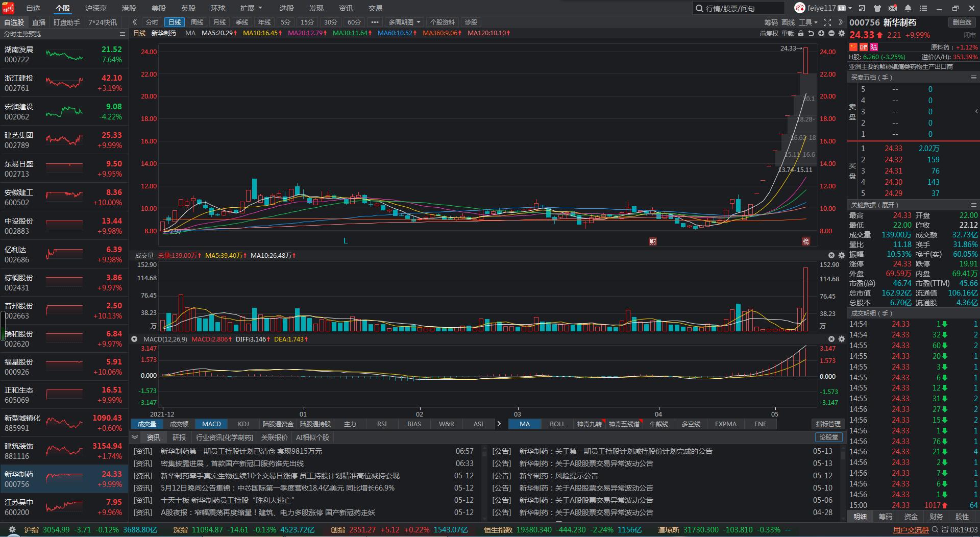The width and height of the screenshot is (980, 537).
Task: Collapse left panel with double chevron
Action: [135, 22]
